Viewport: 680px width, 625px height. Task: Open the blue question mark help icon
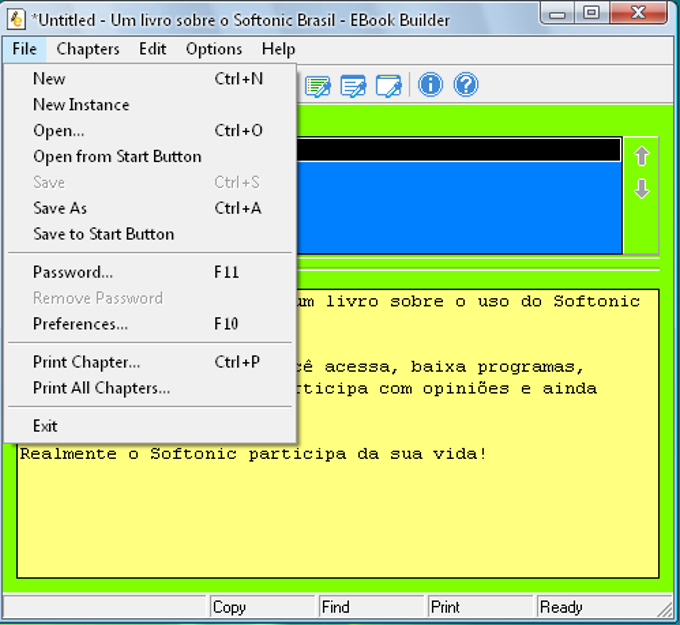466,85
